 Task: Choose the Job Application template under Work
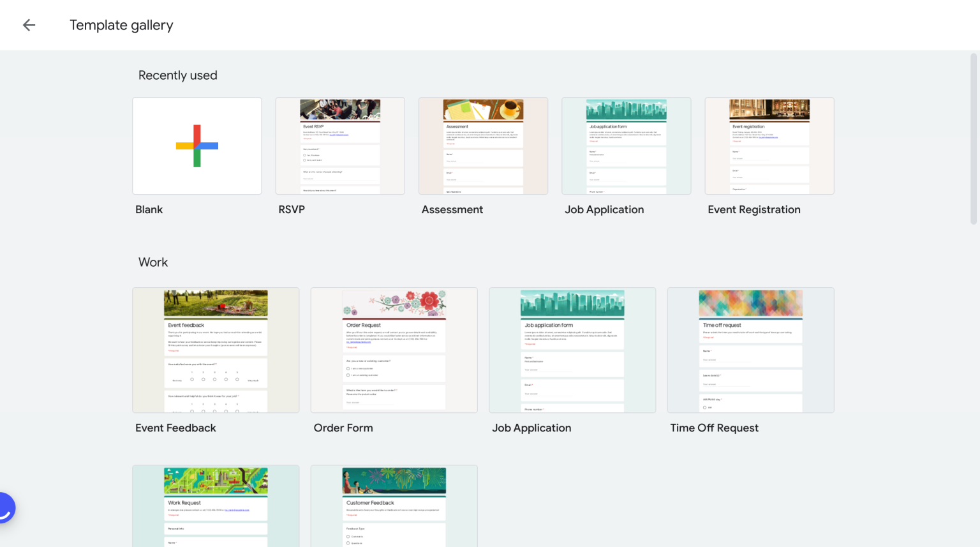click(572, 350)
